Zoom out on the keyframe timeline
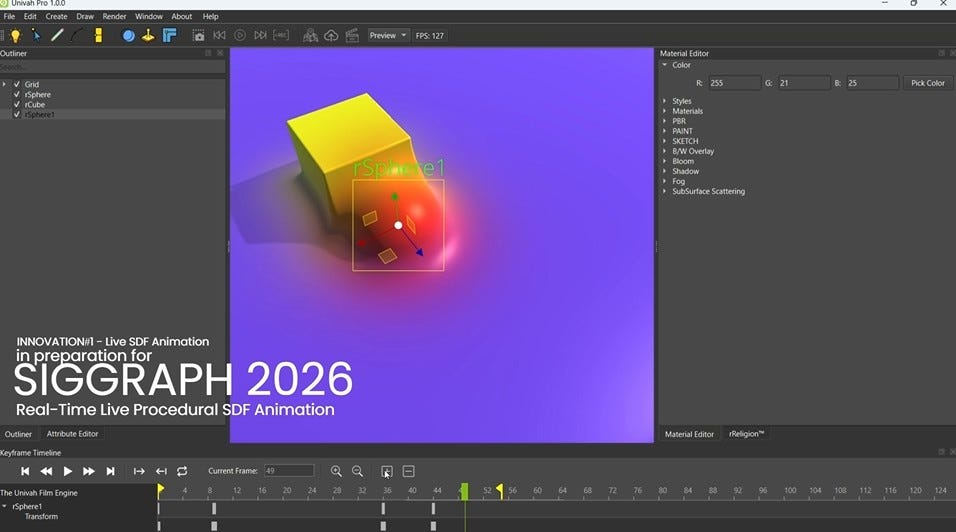 tap(357, 471)
